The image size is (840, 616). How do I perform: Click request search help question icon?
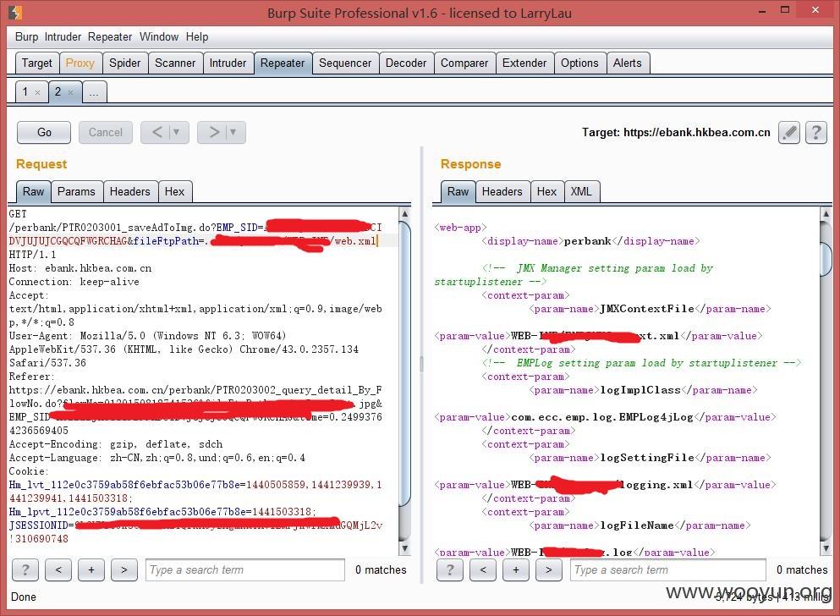[25, 570]
